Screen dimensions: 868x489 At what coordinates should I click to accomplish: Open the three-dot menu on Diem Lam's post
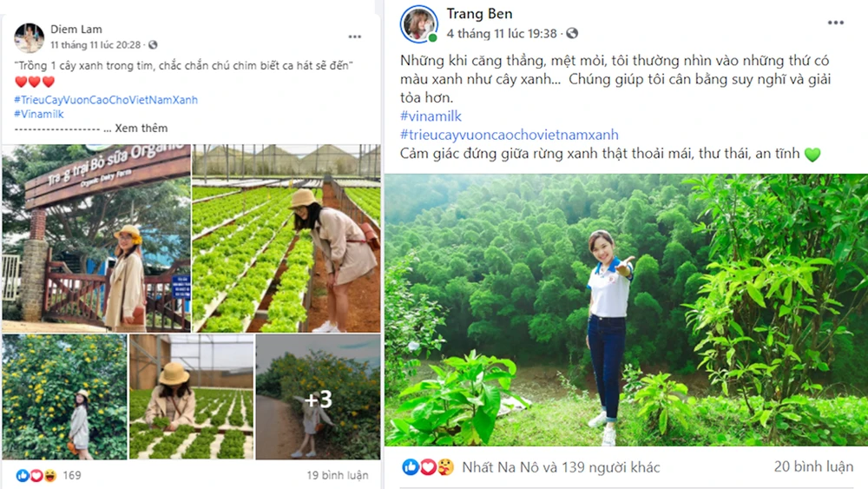tap(355, 37)
